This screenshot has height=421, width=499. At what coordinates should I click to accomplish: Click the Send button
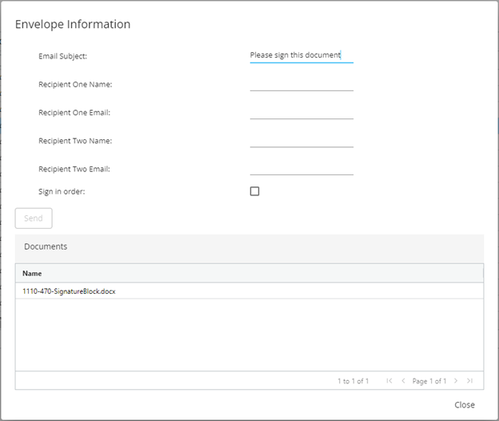click(x=34, y=218)
